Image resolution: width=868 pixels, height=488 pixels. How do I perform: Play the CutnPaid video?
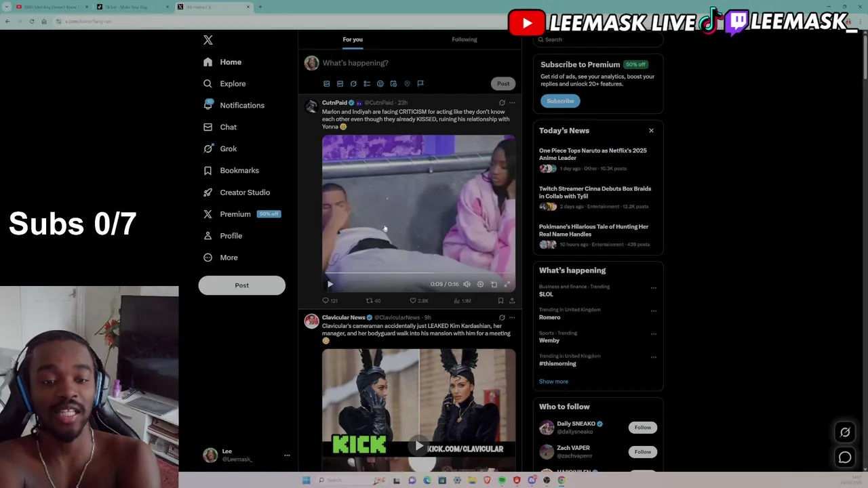(330, 284)
